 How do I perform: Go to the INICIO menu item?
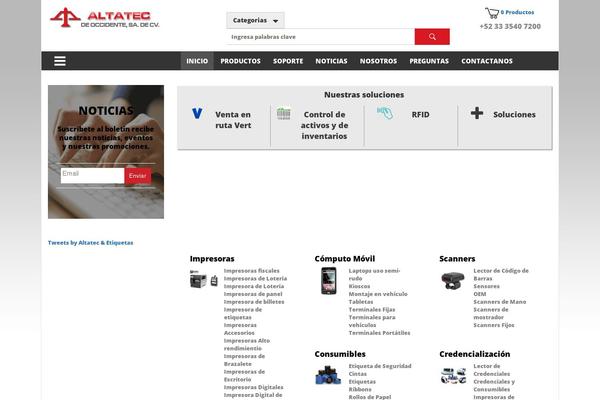click(197, 61)
